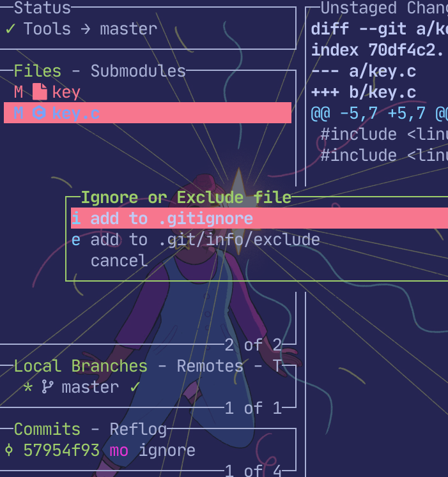Select 'add to .gitignore' menu option
Image resolution: width=448 pixels, height=477 pixels.
(259, 218)
